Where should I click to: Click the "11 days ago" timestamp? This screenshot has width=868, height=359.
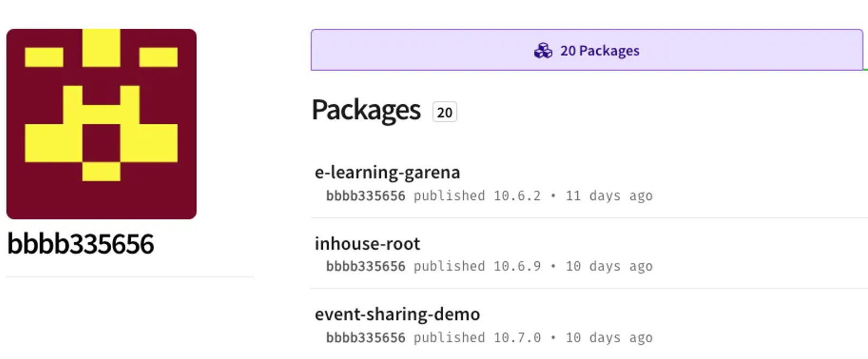tap(609, 196)
